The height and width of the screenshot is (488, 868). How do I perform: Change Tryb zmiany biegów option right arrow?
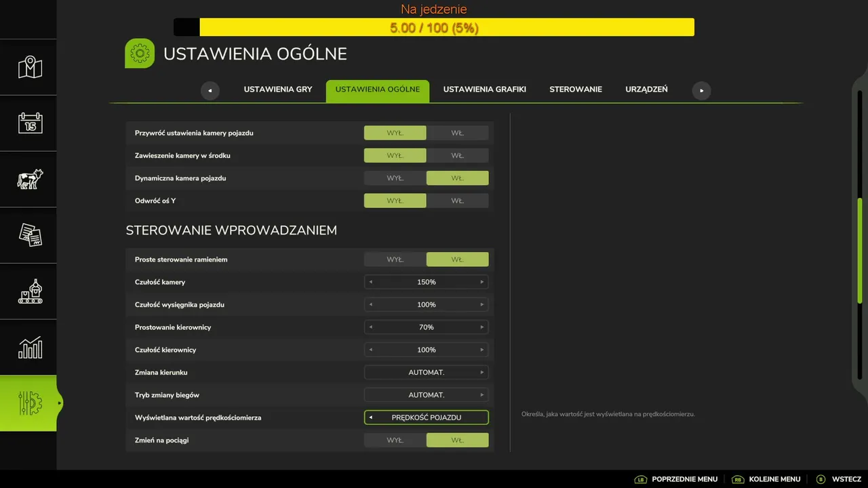[x=482, y=395]
